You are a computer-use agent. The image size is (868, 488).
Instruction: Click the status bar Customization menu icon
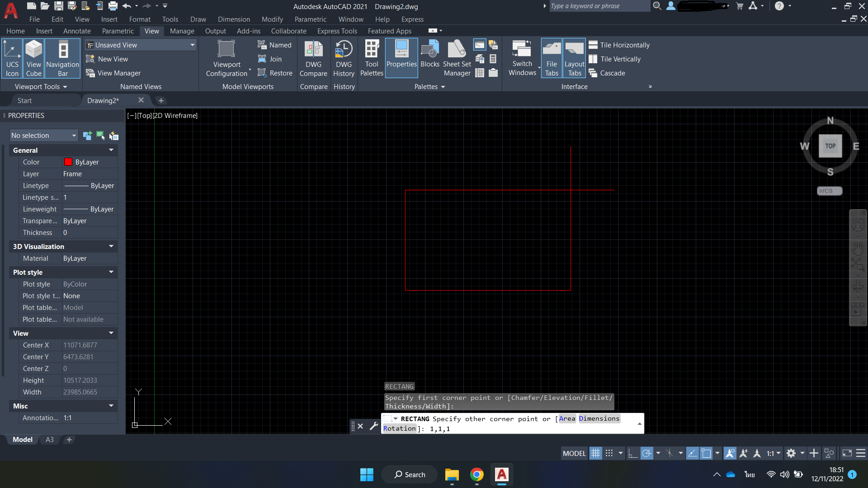click(x=861, y=453)
